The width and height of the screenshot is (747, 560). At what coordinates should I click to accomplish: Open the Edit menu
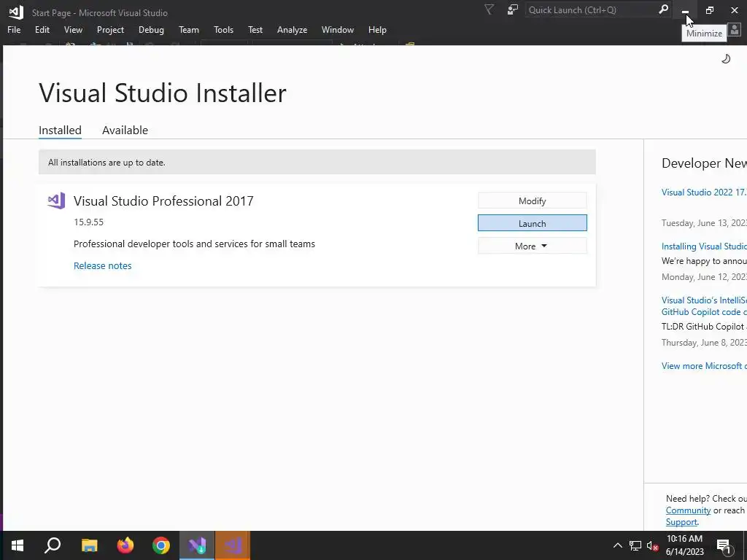pyautogui.click(x=42, y=29)
